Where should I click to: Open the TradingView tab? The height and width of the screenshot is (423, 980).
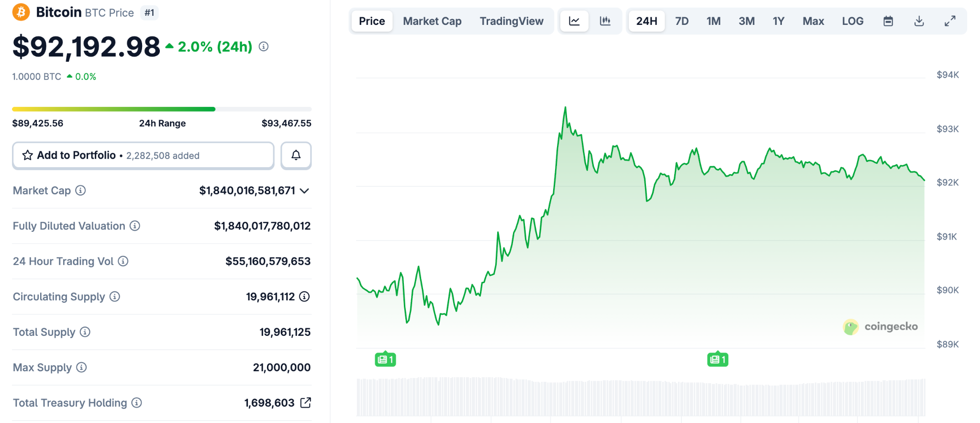tap(512, 21)
